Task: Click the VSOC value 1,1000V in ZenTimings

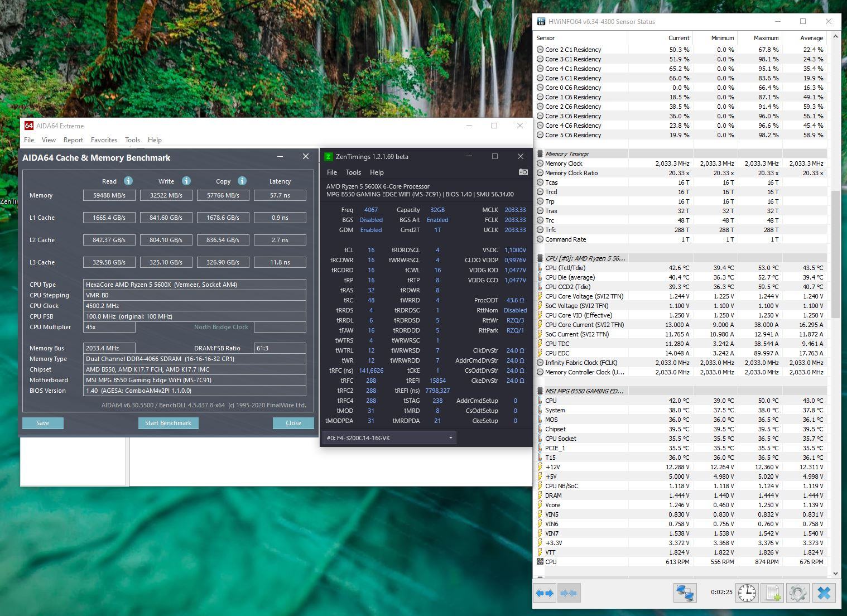Action: coord(515,250)
